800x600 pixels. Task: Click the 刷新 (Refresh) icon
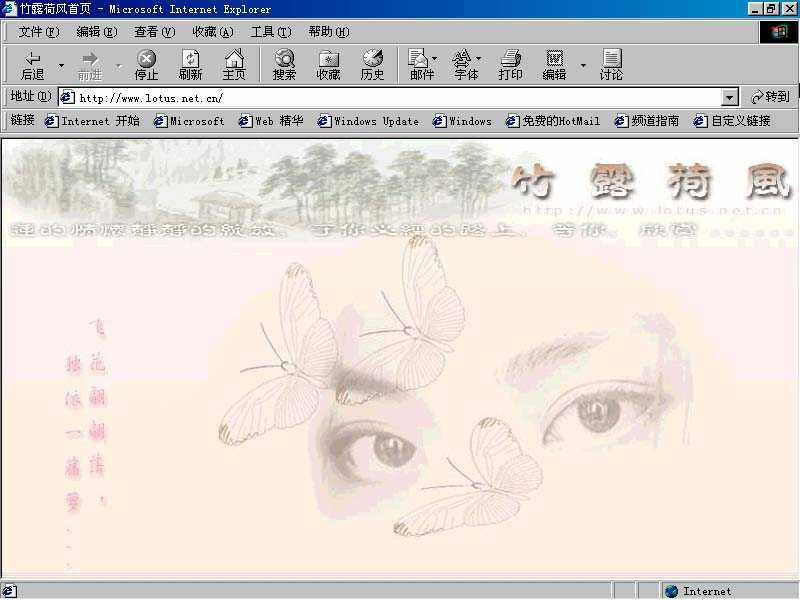(x=190, y=63)
